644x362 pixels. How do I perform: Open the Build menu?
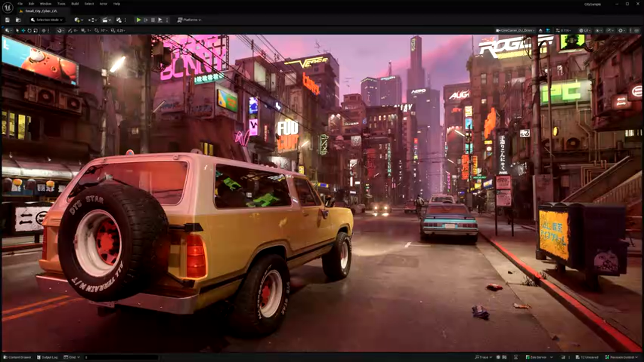tap(74, 4)
